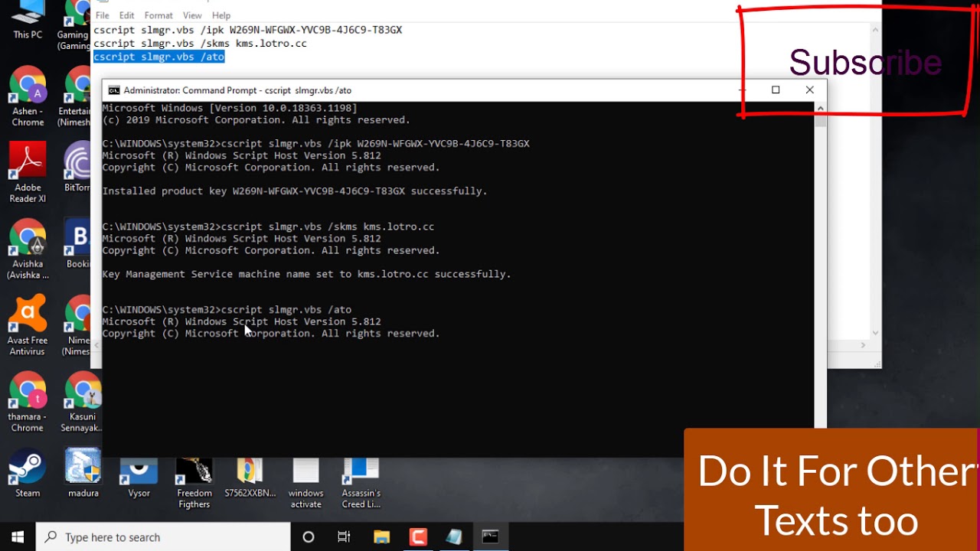Open This PC desktop icon
The image size is (980, 551).
[28, 20]
